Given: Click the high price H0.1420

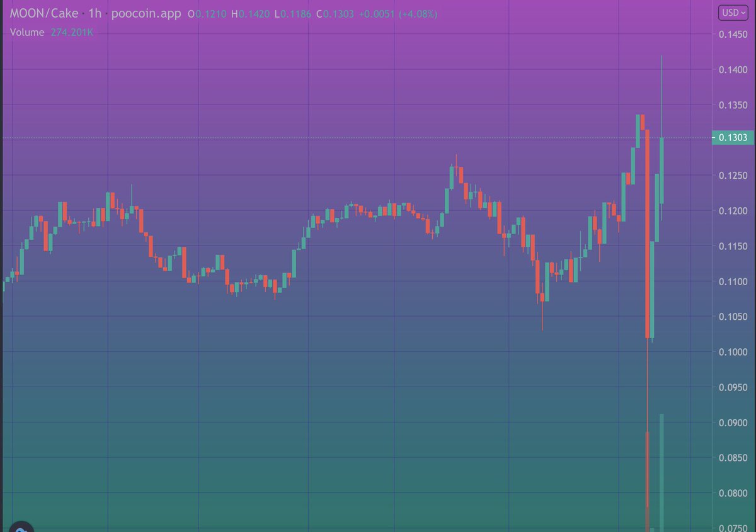Looking at the screenshot, I should click(x=251, y=14).
